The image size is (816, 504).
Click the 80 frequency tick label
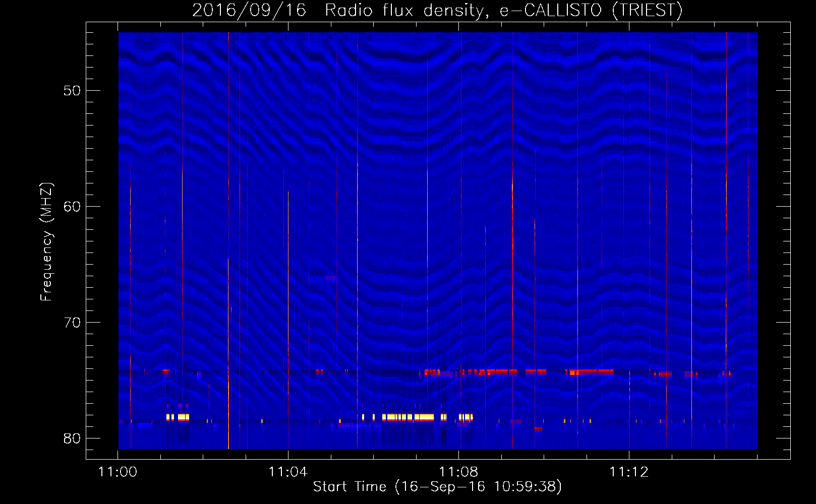point(72,438)
